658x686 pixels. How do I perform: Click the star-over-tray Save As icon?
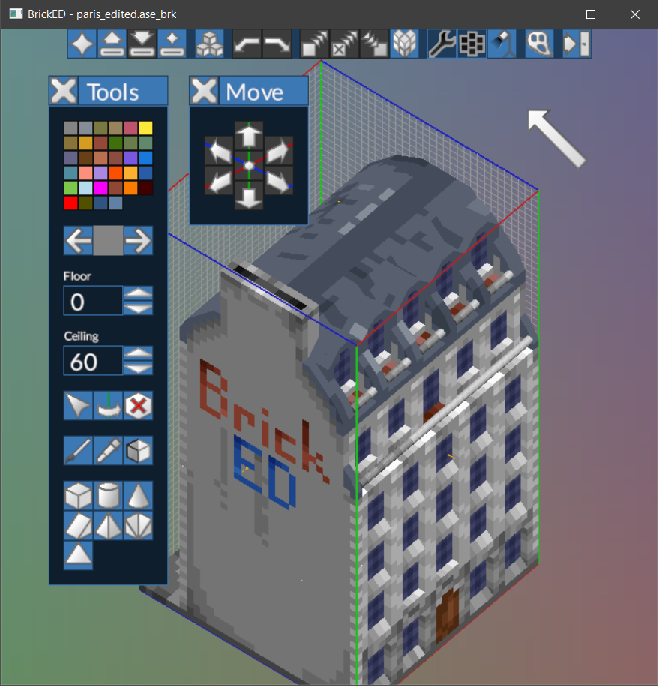click(172, 44)
